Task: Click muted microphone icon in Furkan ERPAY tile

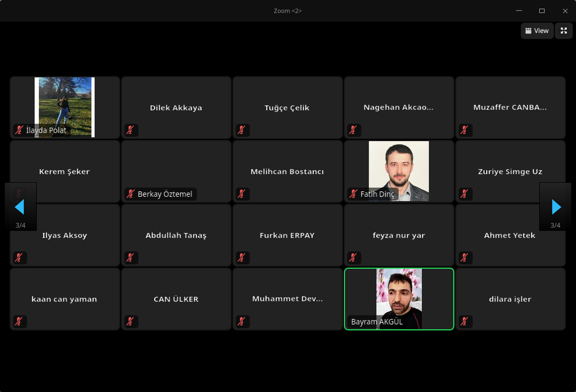Action: (x=241, y=258)
